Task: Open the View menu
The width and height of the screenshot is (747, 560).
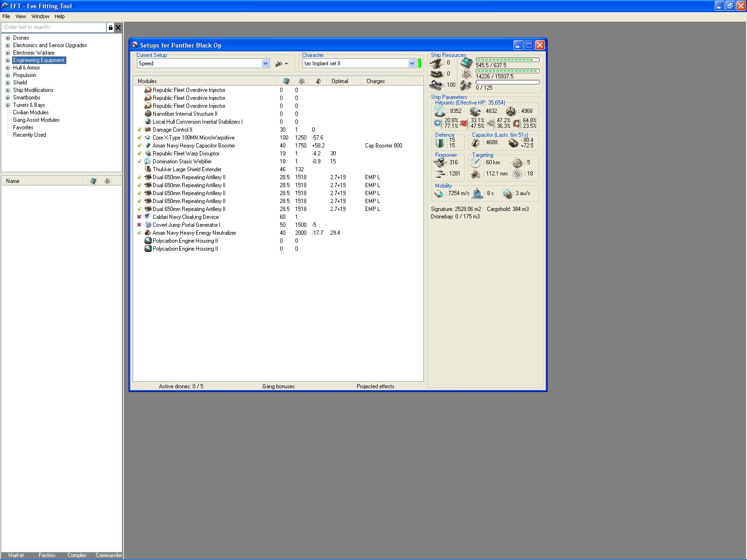Action: tap(21, 16)
